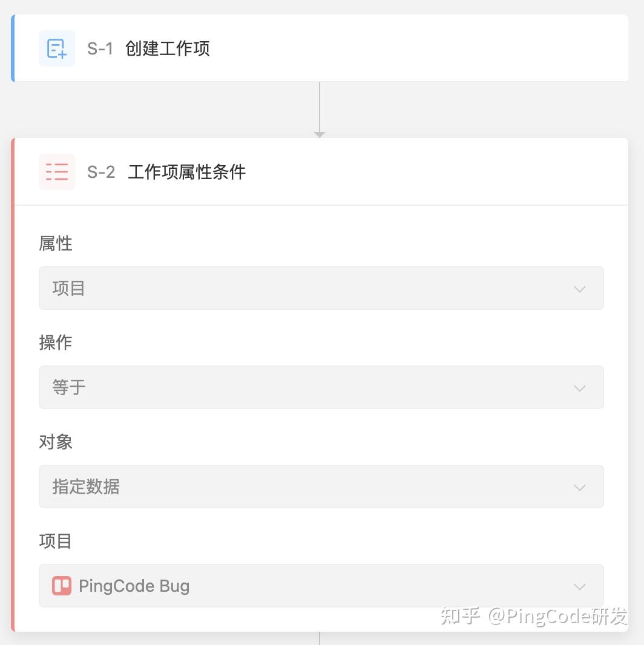Open the 操作 dropdown showing 等于
The width and height of the screenshot is (644, 645).
(321, 388)
